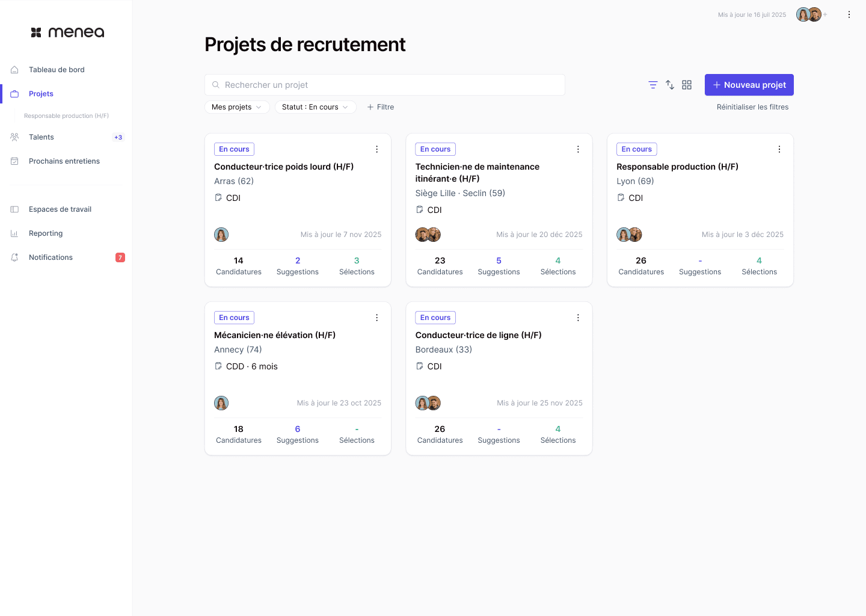Click the Notifications count badge showing 7

(120, 257)
